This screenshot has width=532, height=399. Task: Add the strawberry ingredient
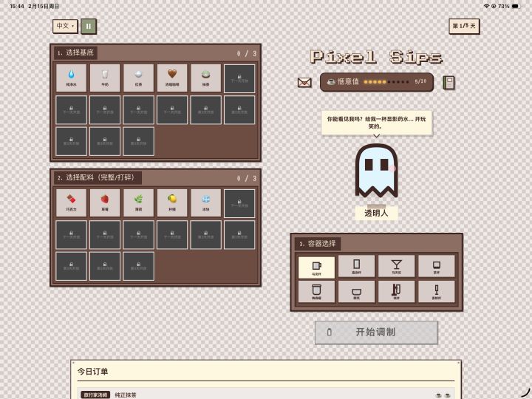(x=105, y=203)
